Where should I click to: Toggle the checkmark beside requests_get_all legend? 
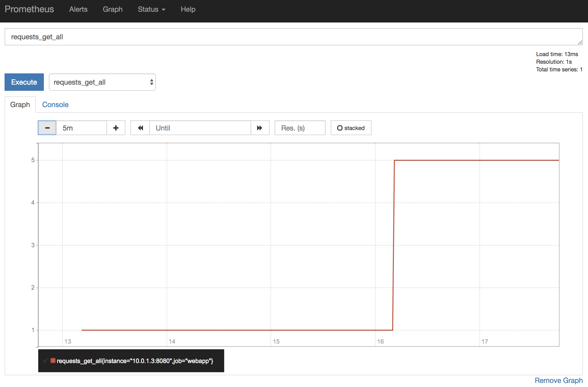click(46, 360)
